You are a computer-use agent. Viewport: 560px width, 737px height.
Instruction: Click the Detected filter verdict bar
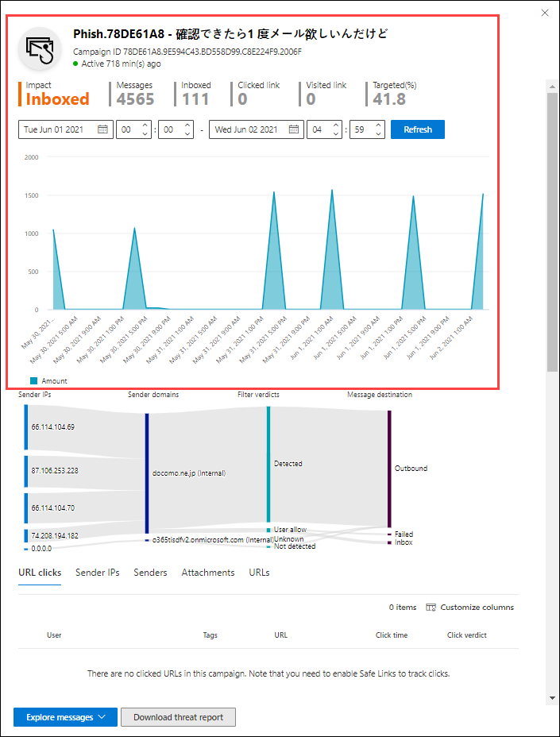[268, 464]
